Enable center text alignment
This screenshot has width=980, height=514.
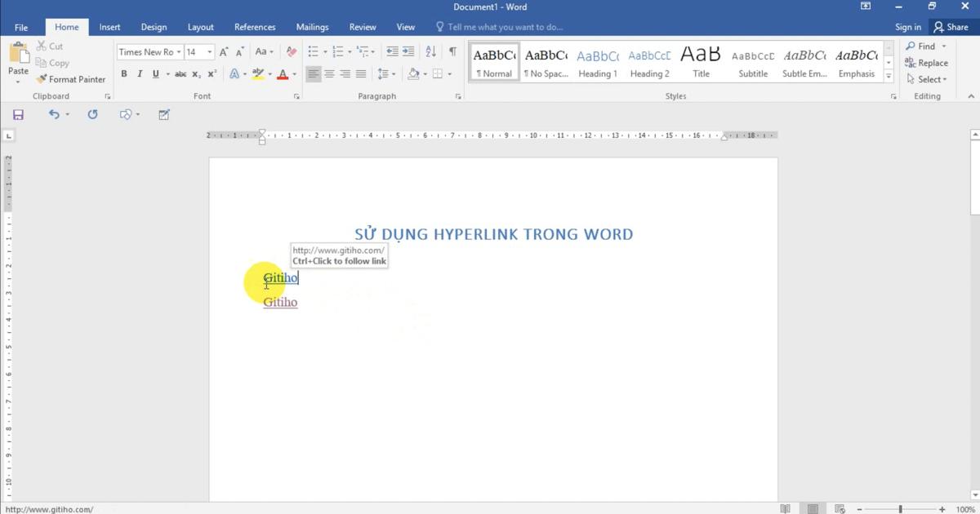click(329, 73)
